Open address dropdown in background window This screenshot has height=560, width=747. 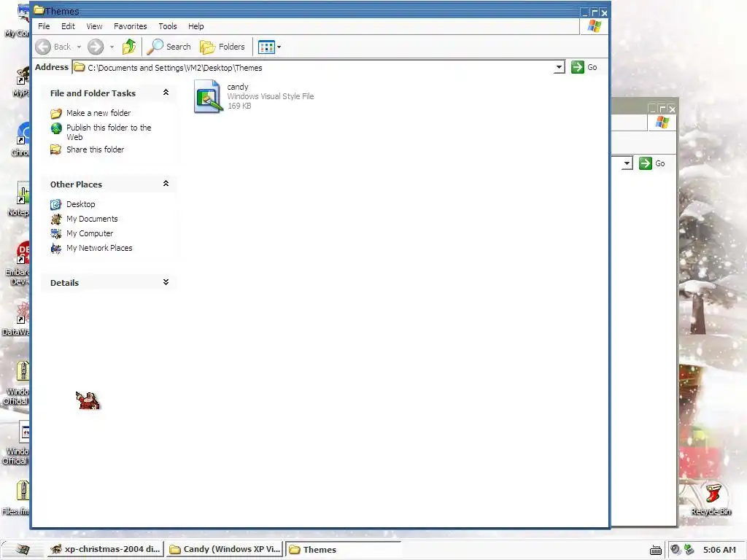[x=627, y=164]
